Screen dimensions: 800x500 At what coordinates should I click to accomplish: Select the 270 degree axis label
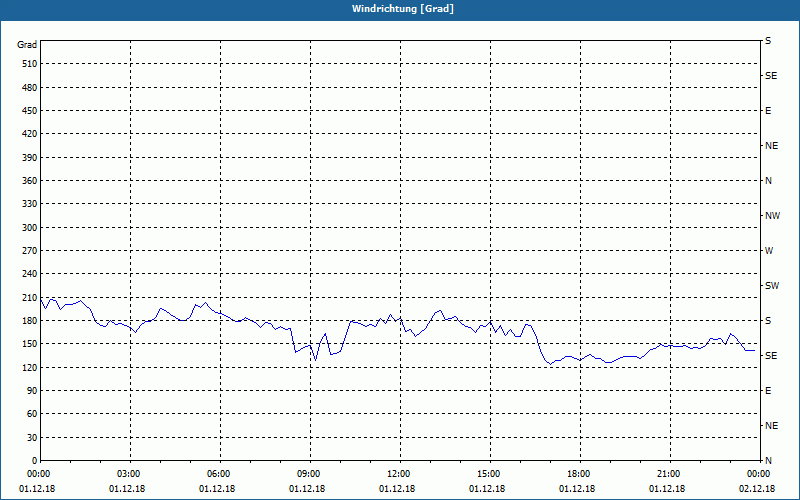point(30,251)
